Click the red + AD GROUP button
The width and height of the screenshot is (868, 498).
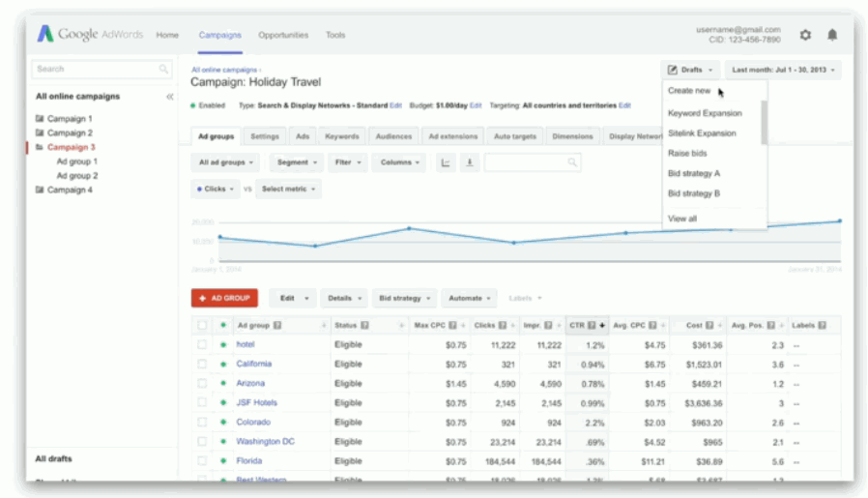coord(224,298)
